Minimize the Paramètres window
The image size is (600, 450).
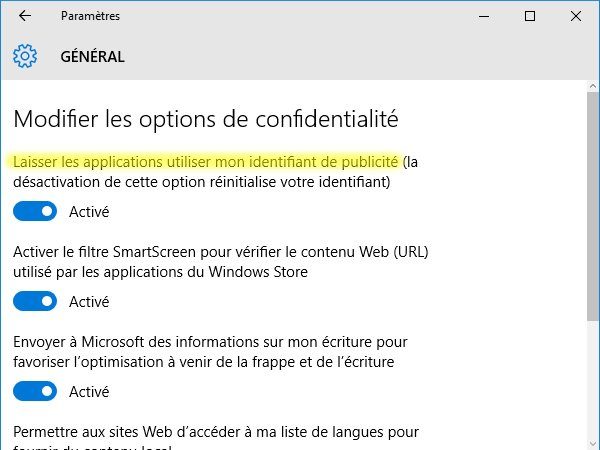[484, 16]
